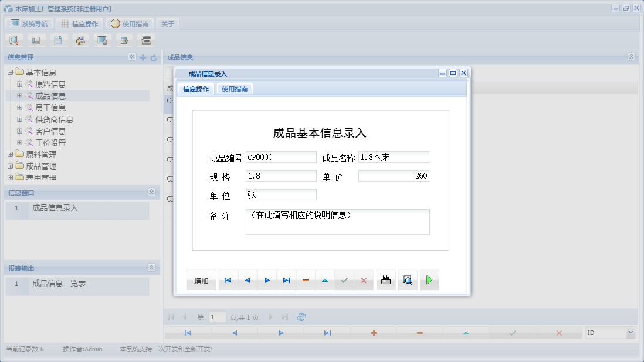The image size is (644, 362).
Task: Switch to the 使用指南 tab in the dialog
Action: pyautogui.click(x=235, y=89)
